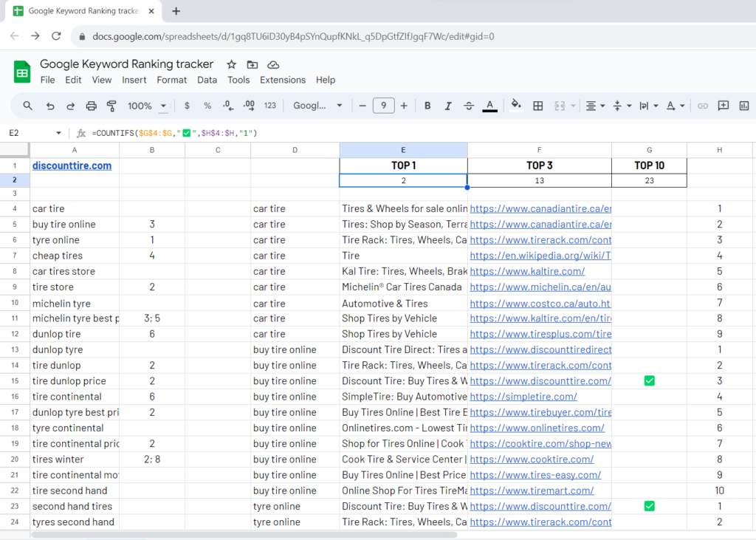Open the 123 number formats menu

click(270, 106)
